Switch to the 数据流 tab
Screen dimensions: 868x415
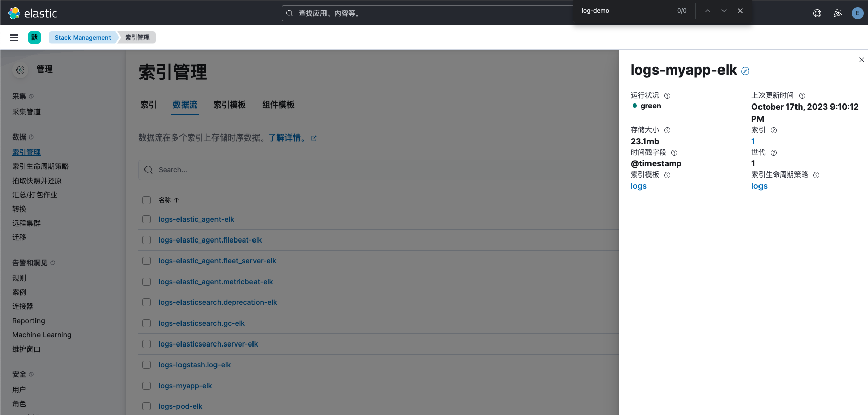(x=185, y=105)
